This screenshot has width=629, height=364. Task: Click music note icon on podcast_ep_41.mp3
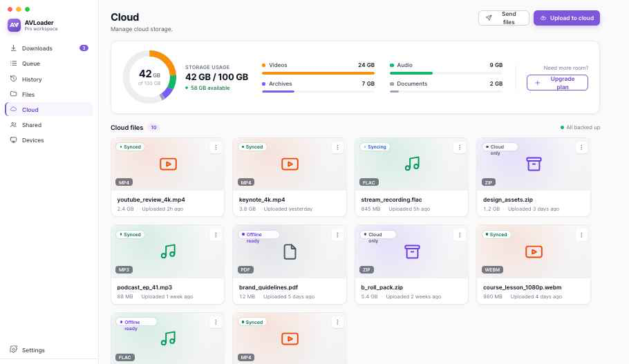click(168, 251)
